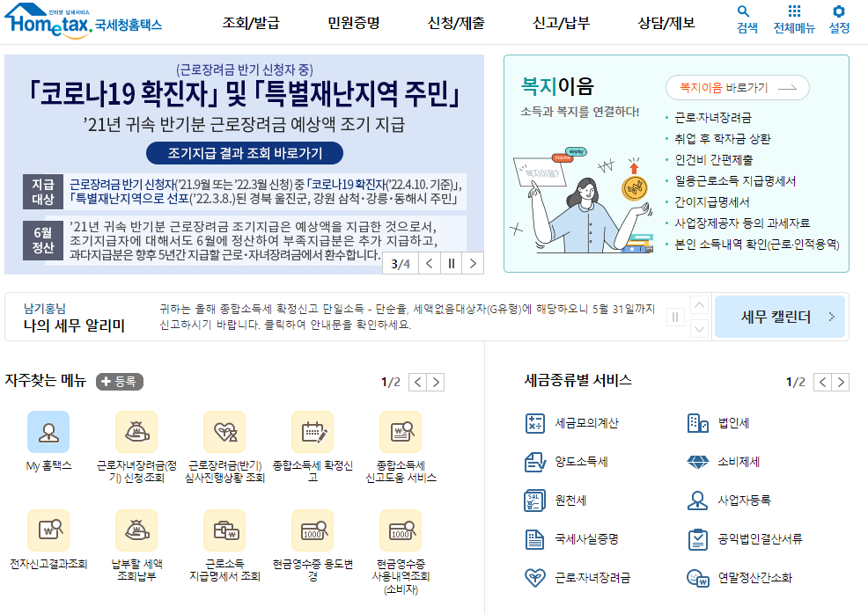
Task: Pause the 나의 세무 알리미 ticker
Action: (x=675, y=316)
